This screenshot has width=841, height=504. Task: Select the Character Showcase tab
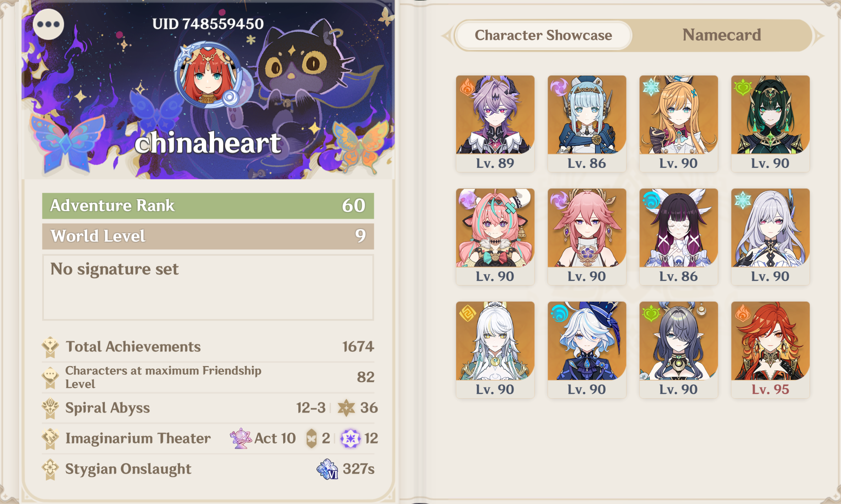point(543,35)
